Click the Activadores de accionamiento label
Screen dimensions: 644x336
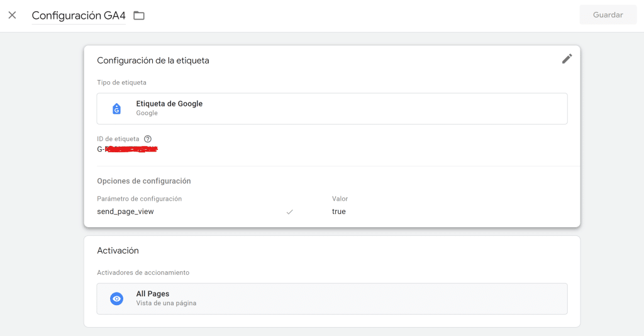[143, 272]
